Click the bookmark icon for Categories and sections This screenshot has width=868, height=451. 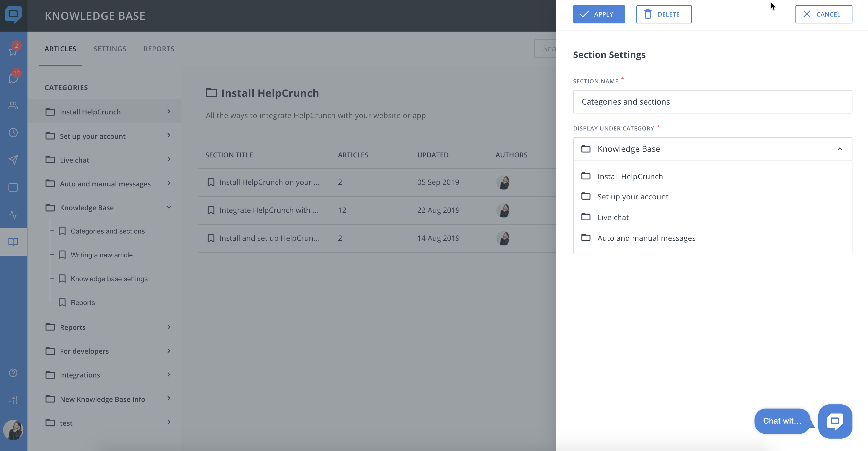(62, 231)
